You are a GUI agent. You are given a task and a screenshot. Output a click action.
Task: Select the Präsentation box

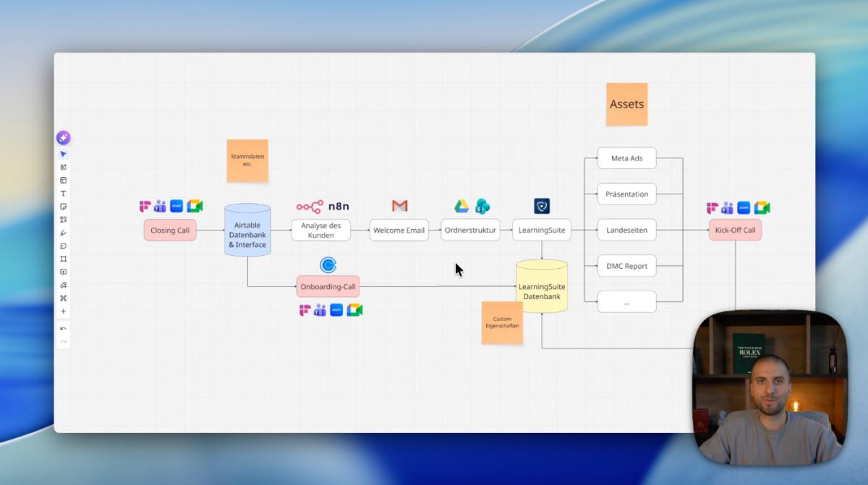[x=626, y=194]
